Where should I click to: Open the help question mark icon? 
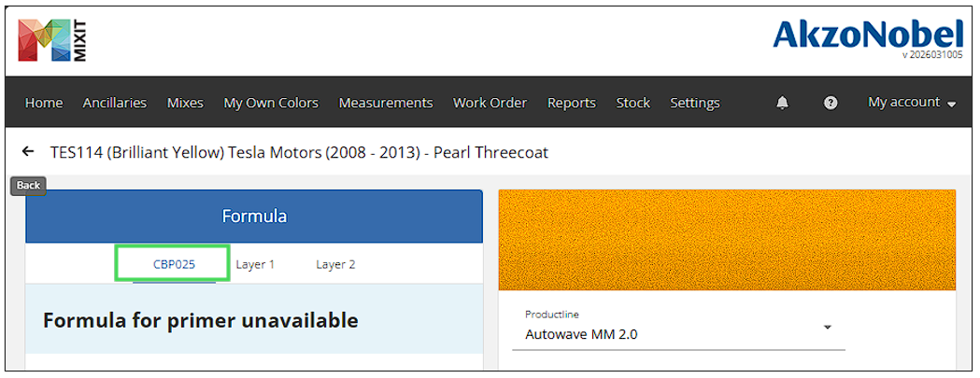click(830, 103)
